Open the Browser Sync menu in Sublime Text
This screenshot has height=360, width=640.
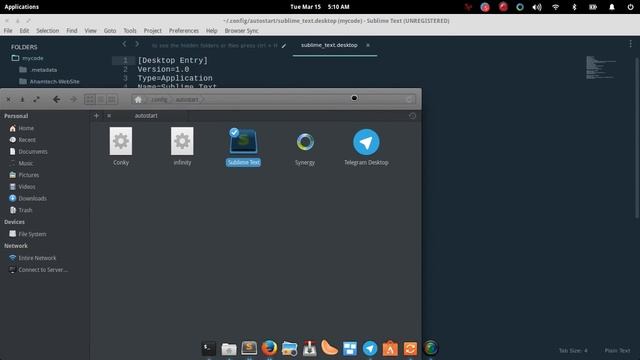(x=241, y=31)
